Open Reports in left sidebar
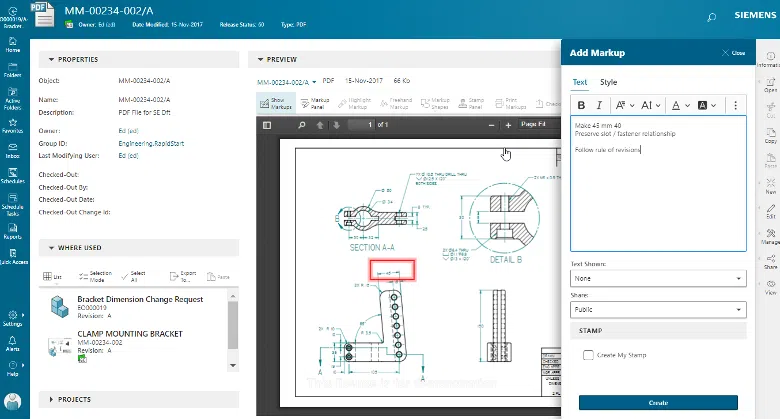This screenshot has height=420, width=780. click(x=12, y=231)
